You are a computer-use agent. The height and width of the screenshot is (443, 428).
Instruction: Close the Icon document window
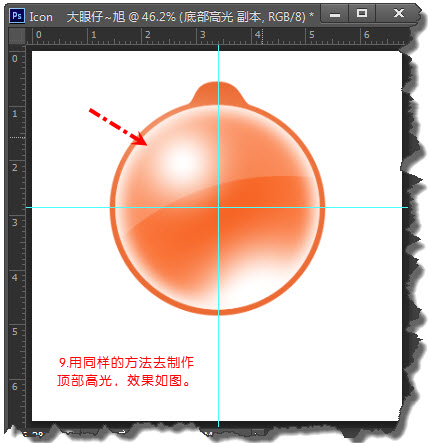(x=399, y=14)
